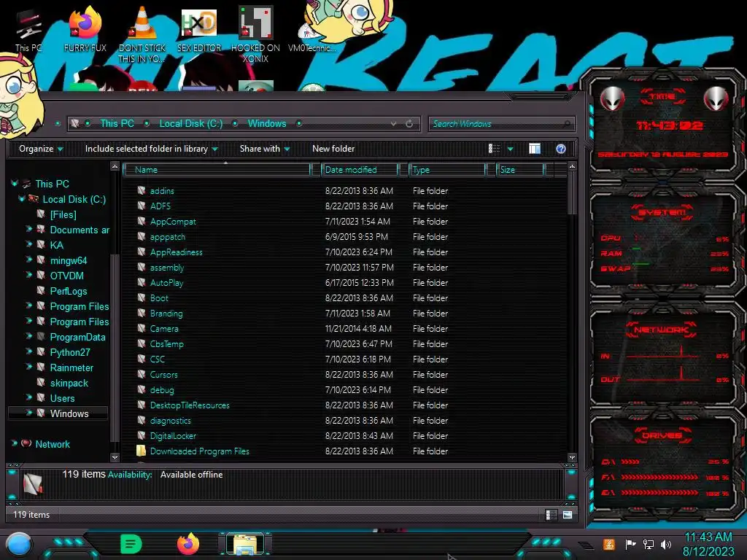Select the OTVDM folder in tree

66,276
